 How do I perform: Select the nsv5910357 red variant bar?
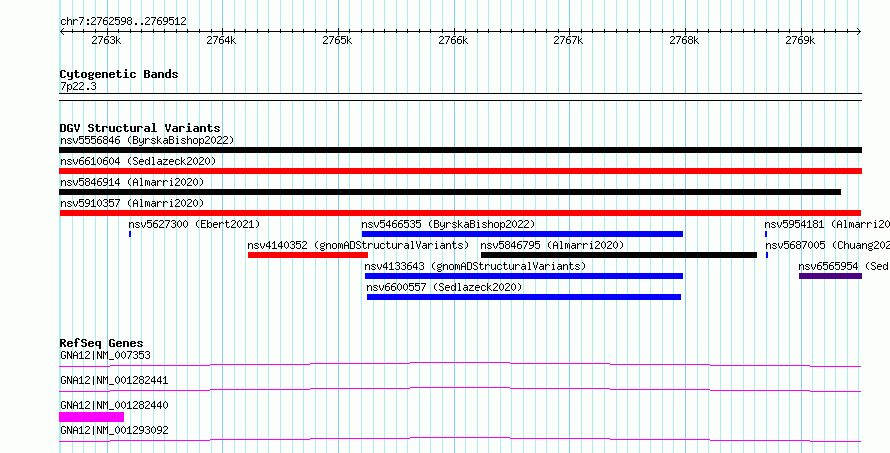(x=460, y=213)
